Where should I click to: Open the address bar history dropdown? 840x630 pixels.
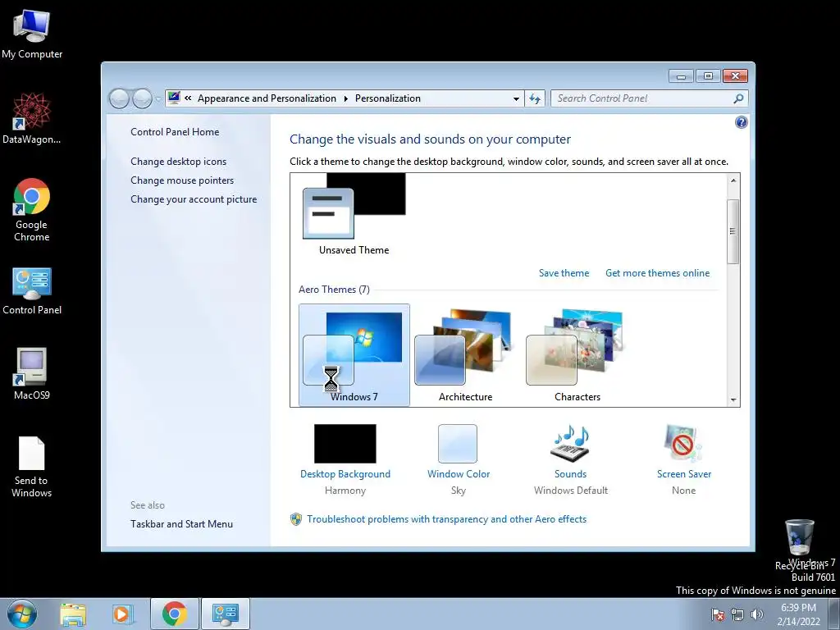[x=516, y=98]
